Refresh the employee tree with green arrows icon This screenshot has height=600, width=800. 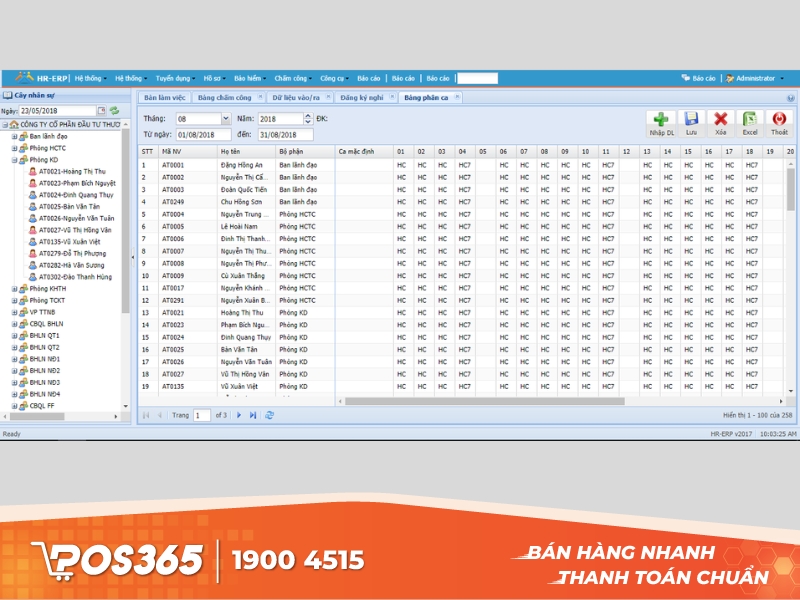tap(114, 111)
